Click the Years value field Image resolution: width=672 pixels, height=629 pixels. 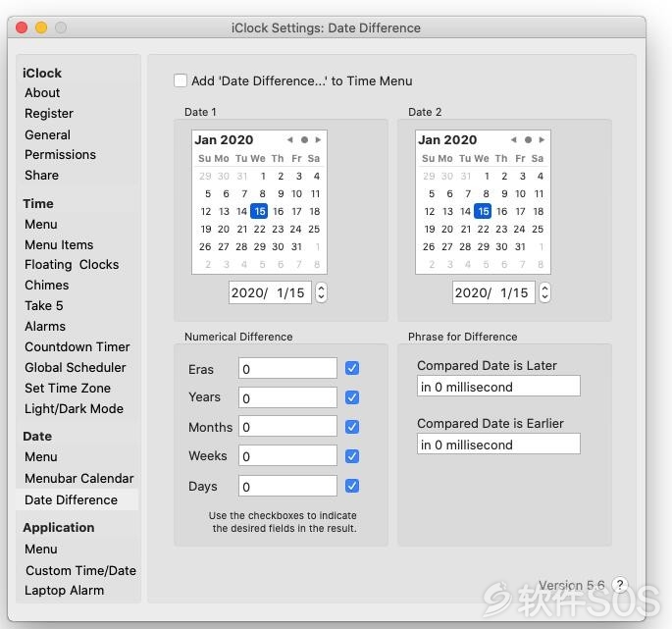(287, 397)
